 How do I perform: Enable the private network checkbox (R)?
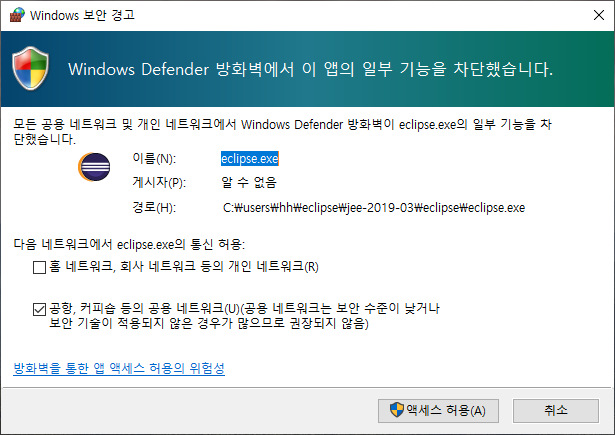[39, 268]
